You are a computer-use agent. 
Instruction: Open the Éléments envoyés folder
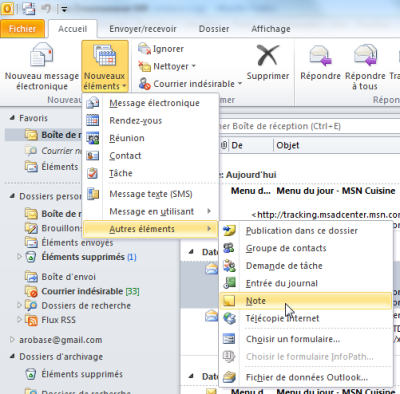click(69, 242)
